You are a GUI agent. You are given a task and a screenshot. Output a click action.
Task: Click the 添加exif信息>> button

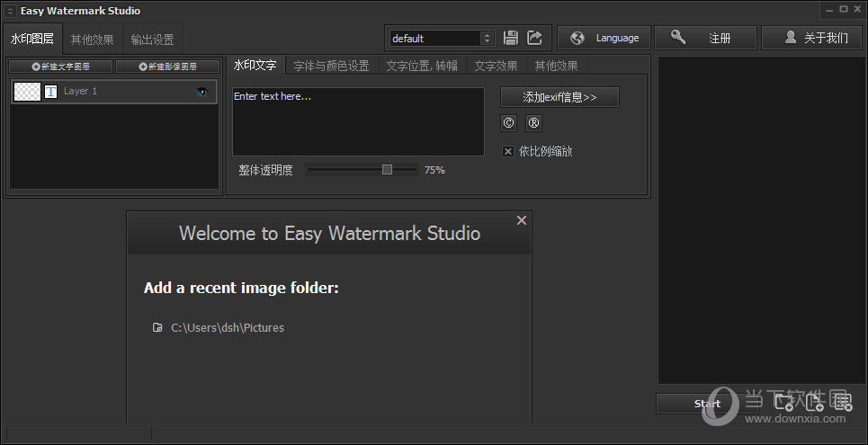click(559, 97)
